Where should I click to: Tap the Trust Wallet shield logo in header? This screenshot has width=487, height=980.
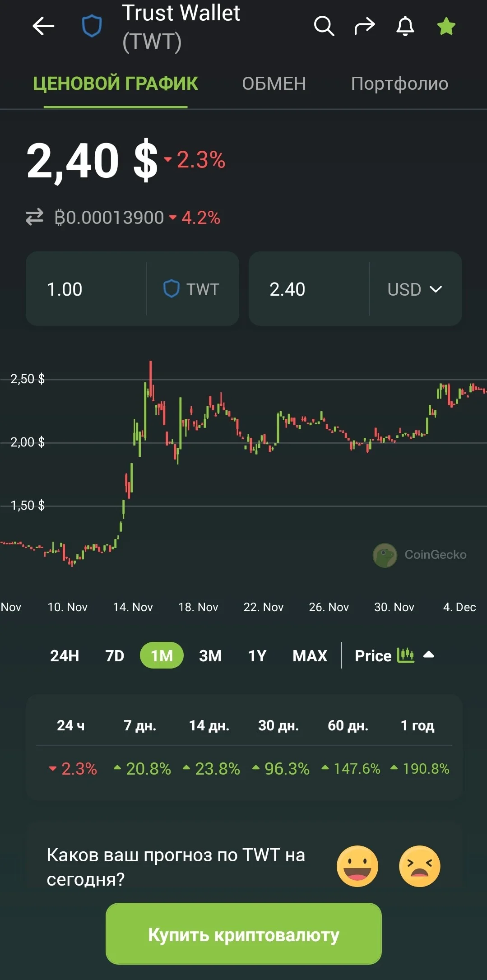92,26
